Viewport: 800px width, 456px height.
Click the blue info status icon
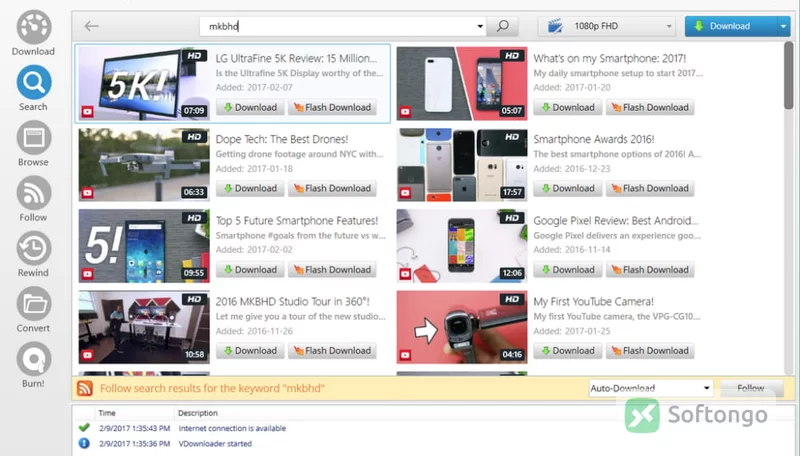tap(84, 443)
